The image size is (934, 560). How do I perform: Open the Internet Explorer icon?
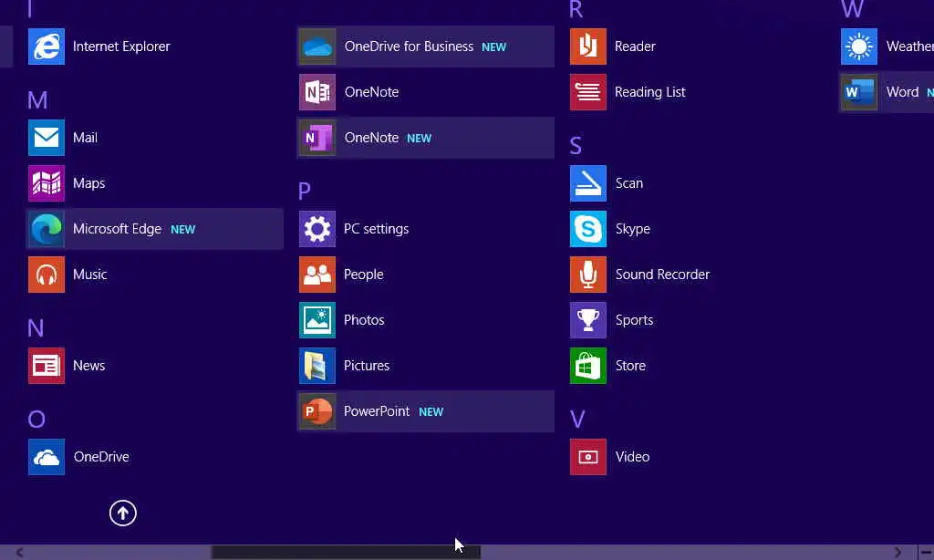pyautogui.click(x=47, y=47)
